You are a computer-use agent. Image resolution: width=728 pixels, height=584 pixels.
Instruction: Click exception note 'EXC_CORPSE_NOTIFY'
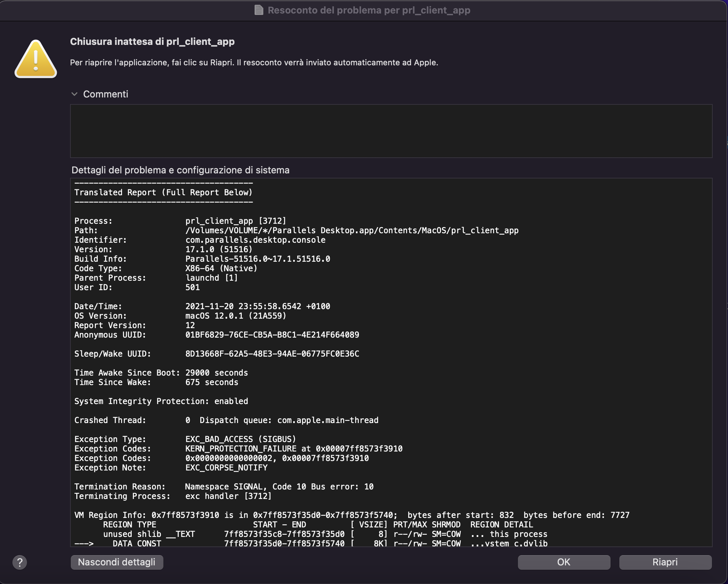[226, 468]
